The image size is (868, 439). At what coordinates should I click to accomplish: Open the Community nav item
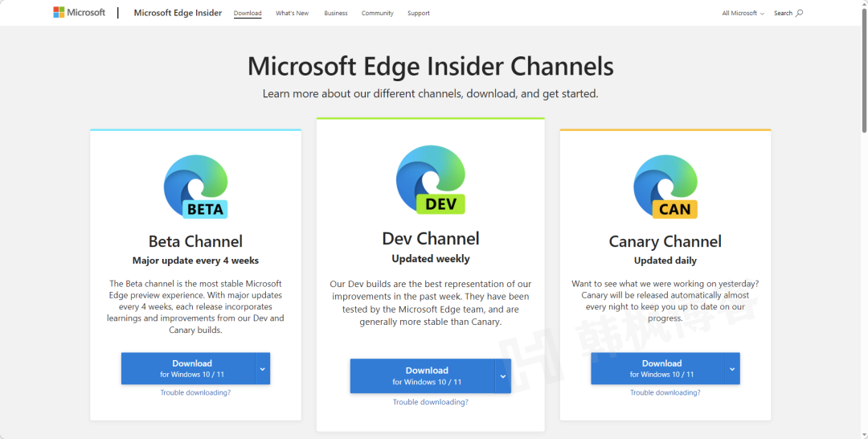pyautogui.click(x=377, y=14)
